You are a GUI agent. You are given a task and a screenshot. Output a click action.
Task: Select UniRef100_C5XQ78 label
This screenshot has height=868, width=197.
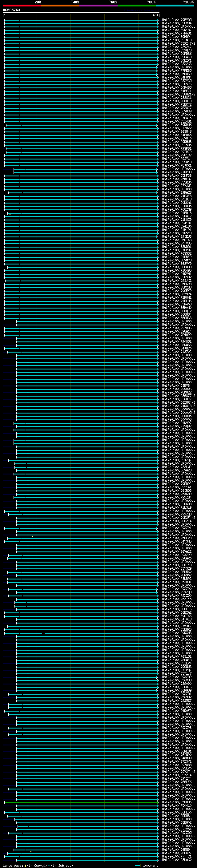[177, 50]
